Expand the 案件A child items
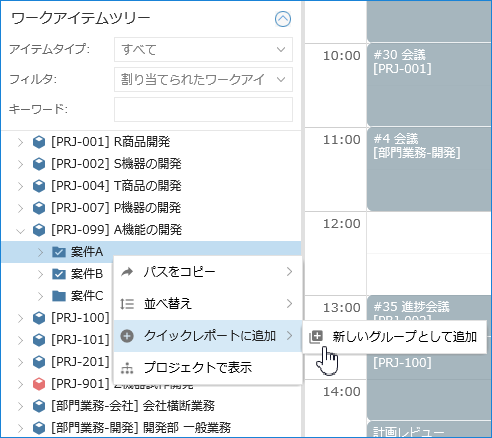Image resolution: width=492 pixels, height=438 pixels. 40,252
